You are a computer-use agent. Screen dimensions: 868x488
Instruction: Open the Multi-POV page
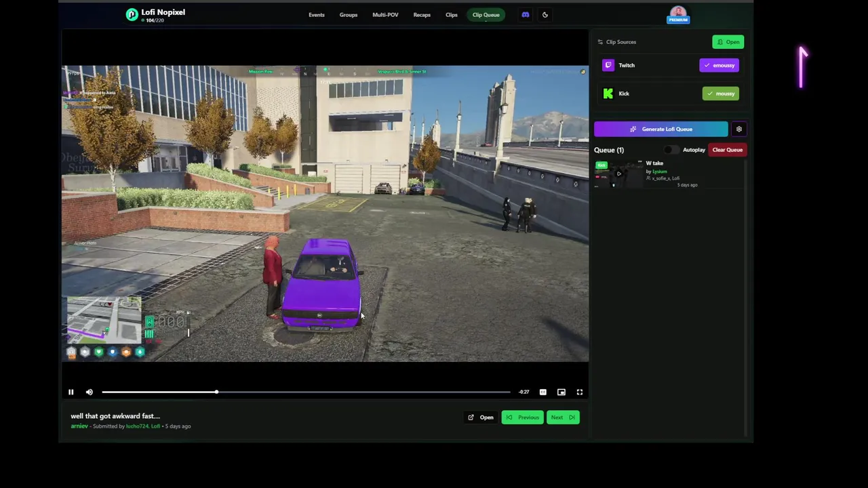[x=385, y=14]
